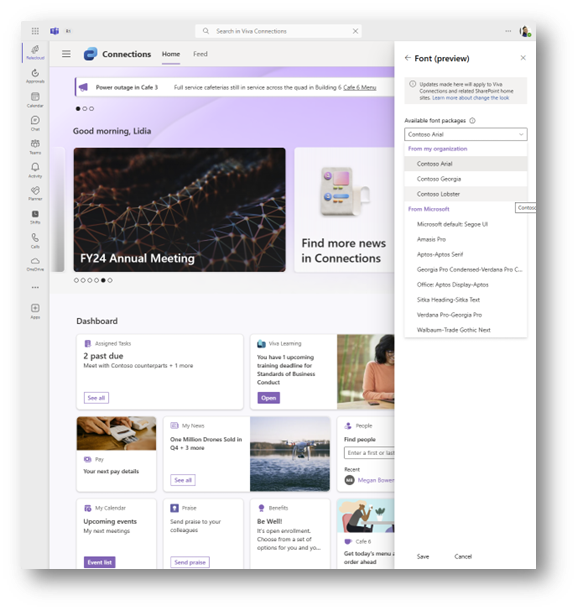Choose Georgia Pro Condensed-Verdana Pro font package
The width and height of the screenshot is (578, 611).
[x=466, y=270]
